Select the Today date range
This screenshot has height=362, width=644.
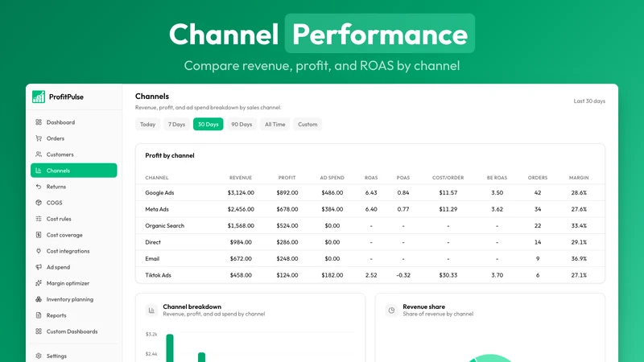pyautogui.click(x=148, y=125)
